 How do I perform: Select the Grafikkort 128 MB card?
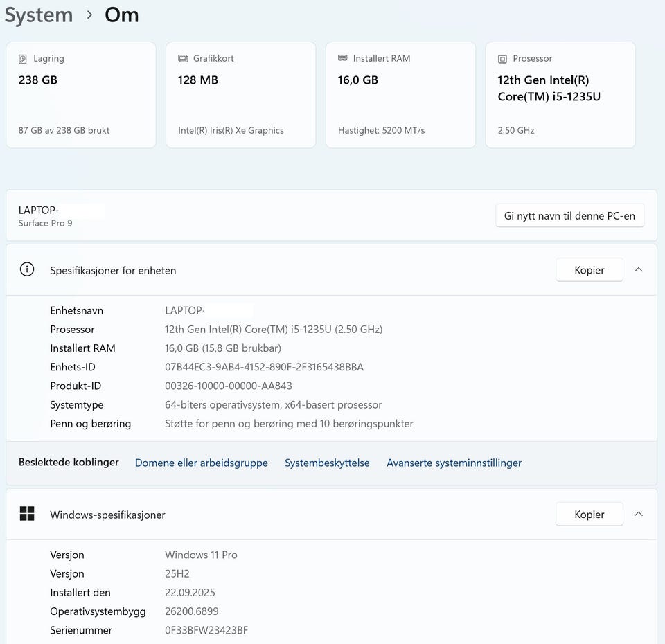coord(240,95)
